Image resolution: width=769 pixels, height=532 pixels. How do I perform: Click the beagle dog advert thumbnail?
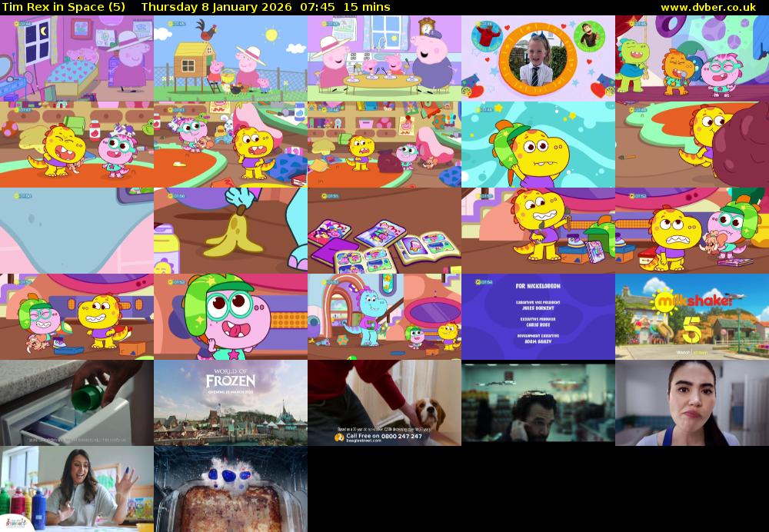[384, 403]
